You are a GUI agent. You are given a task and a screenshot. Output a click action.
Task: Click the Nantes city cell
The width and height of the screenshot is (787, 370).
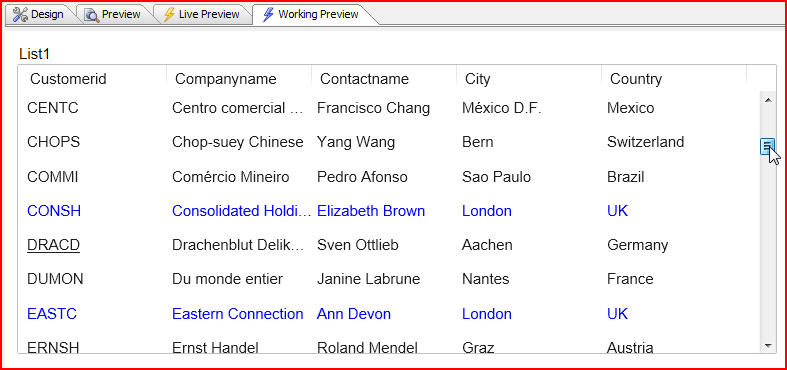coord(485,279)
